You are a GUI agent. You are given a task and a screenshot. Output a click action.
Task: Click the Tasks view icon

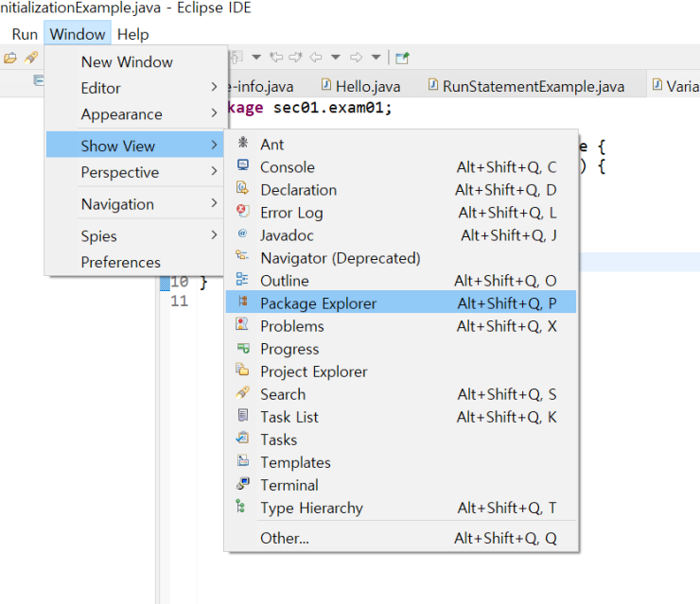pyautogui.click(x=242, y=438)
